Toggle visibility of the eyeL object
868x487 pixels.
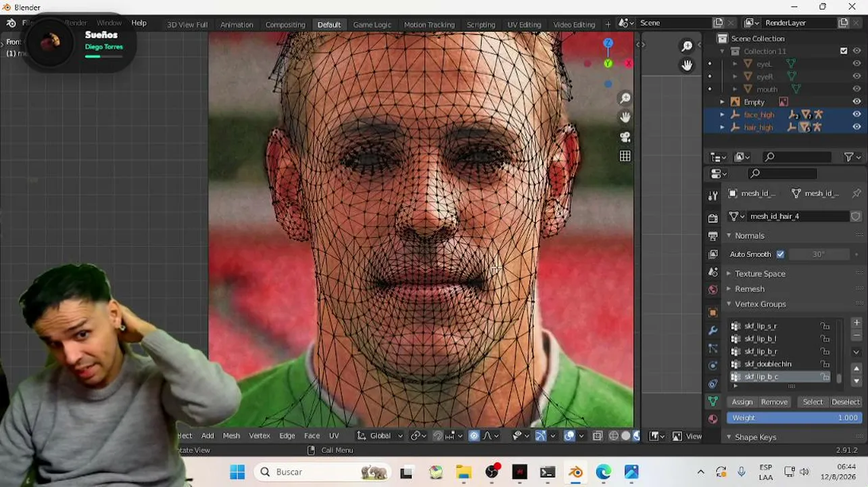coord(857,64)
